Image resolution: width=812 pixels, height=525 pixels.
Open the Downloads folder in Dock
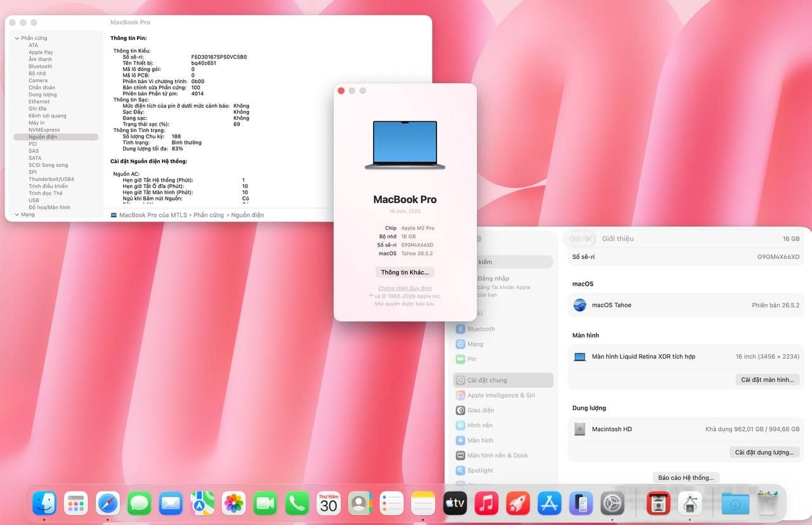(x=735, y=503)
